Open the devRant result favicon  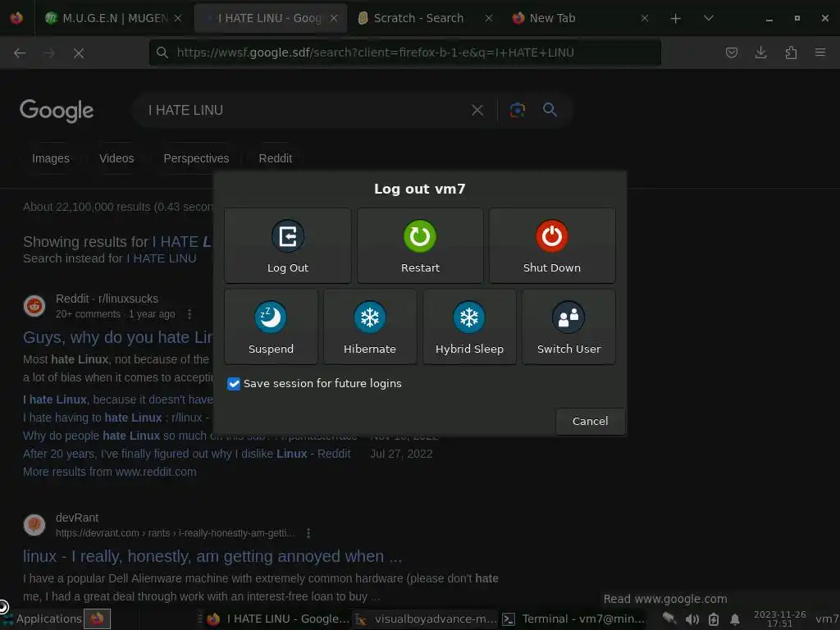tap(34, 524)
